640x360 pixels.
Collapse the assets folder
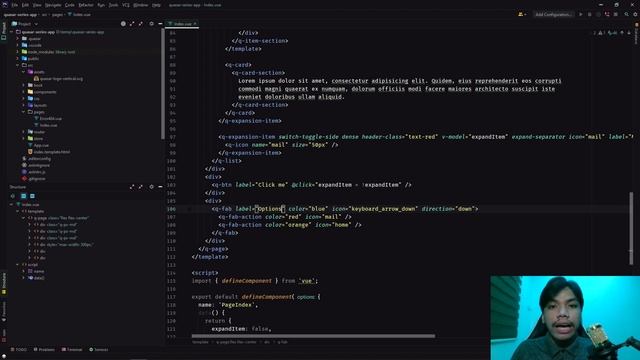24,72
